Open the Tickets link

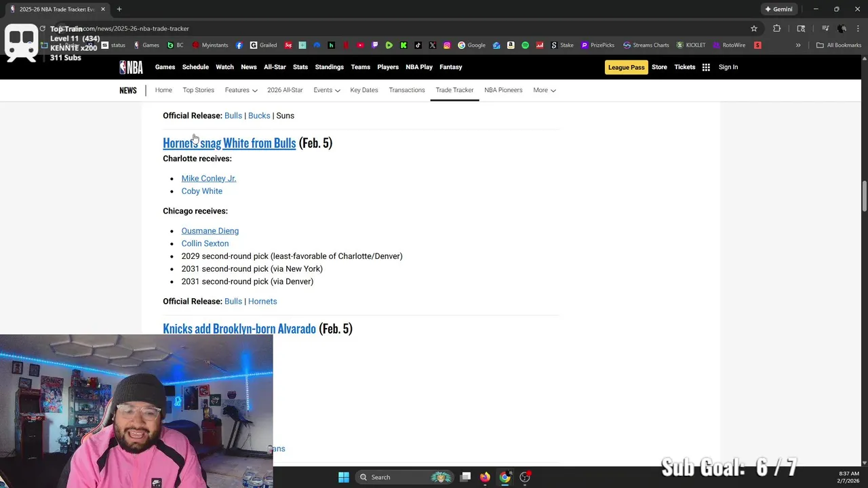[x=685, y=67]
